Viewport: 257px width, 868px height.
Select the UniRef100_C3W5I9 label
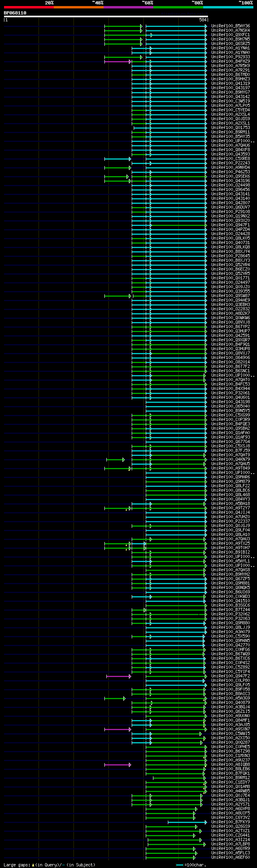click(230, 101)
